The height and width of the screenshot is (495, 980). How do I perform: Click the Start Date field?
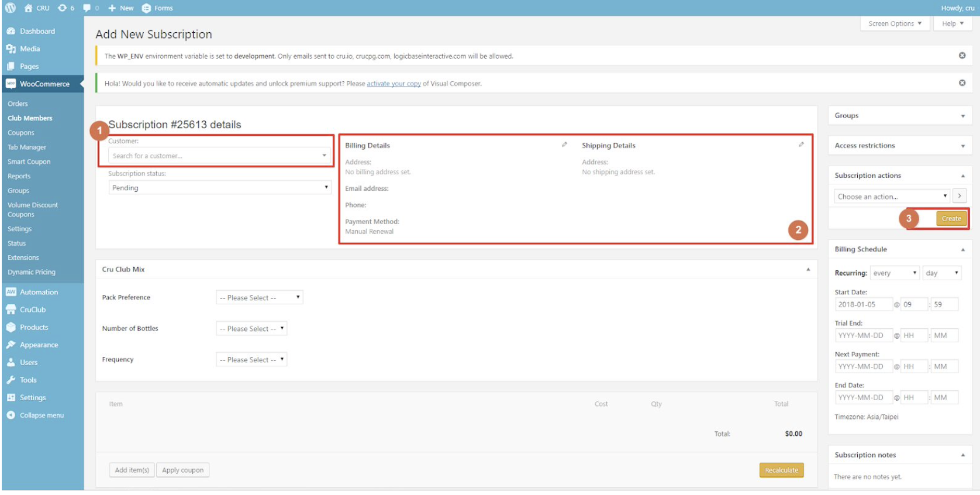coord(864,304)
